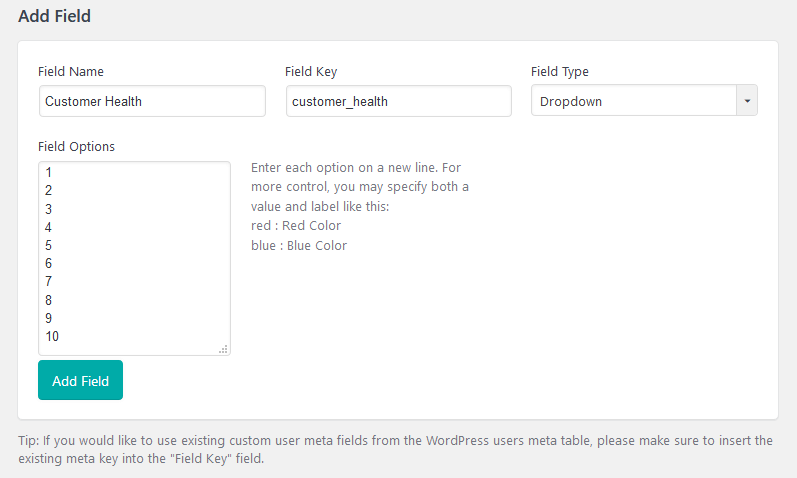This screenshot has width=797, height=478.
Task: Grab the textarea resize handle icon
Action: (223, 349)
